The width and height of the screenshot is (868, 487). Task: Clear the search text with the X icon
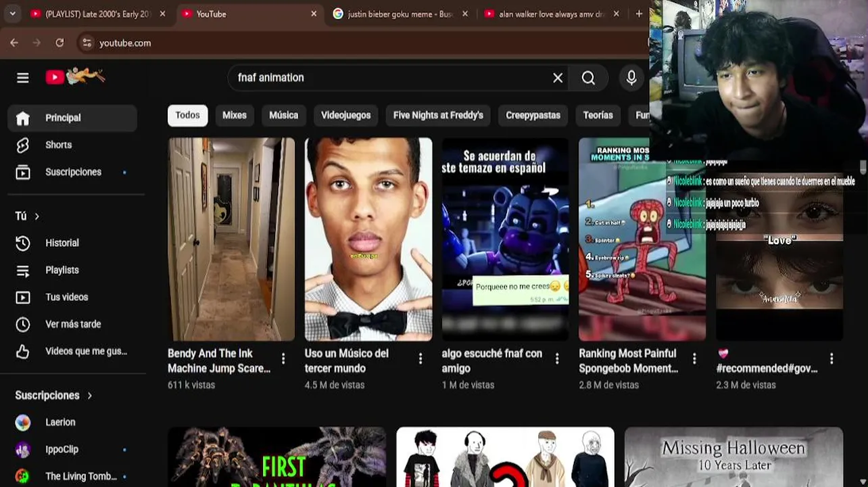[558, 78]
